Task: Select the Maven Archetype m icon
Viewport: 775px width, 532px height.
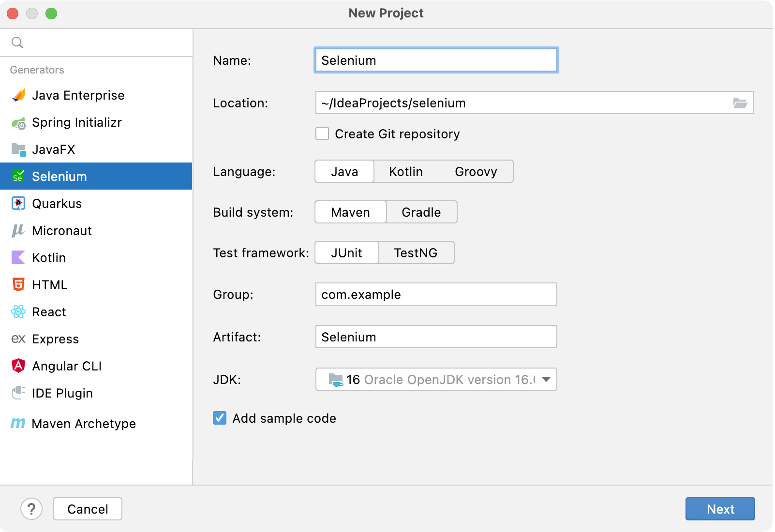Action: pyautogui.click(x=18, y=424)
